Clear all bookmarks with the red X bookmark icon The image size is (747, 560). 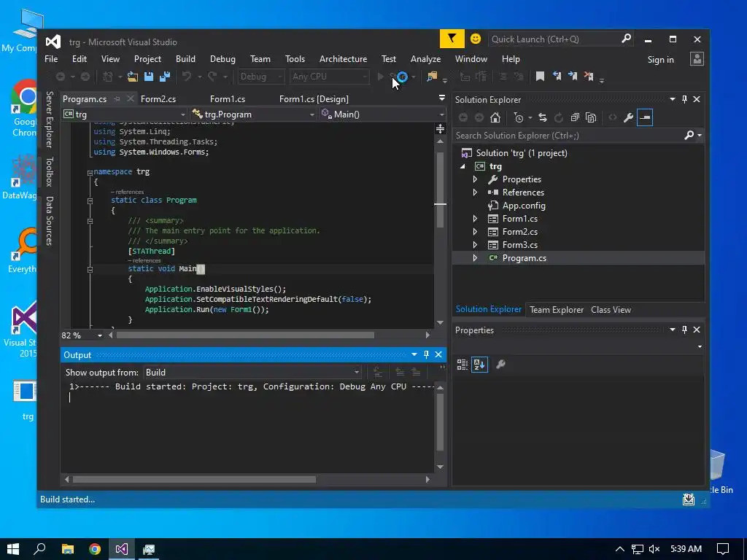(589, 77)
